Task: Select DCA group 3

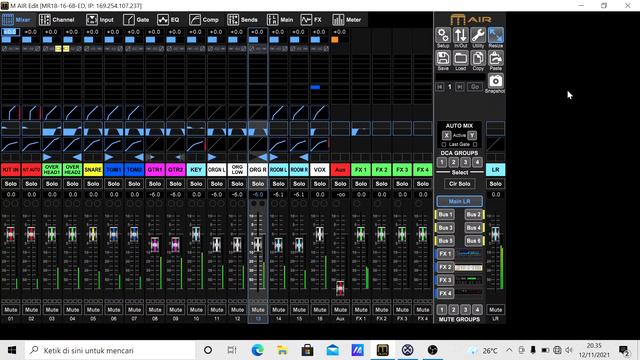Action: 465,162
